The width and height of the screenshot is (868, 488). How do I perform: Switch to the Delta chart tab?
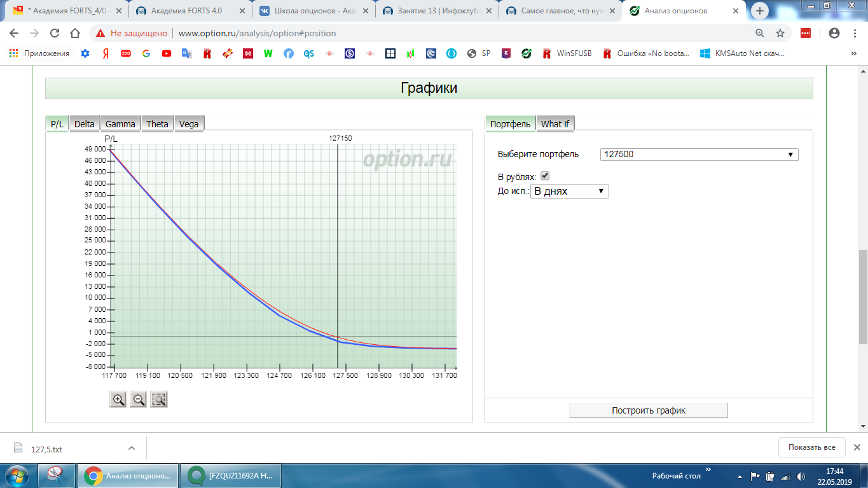click(x=85, y=124)
